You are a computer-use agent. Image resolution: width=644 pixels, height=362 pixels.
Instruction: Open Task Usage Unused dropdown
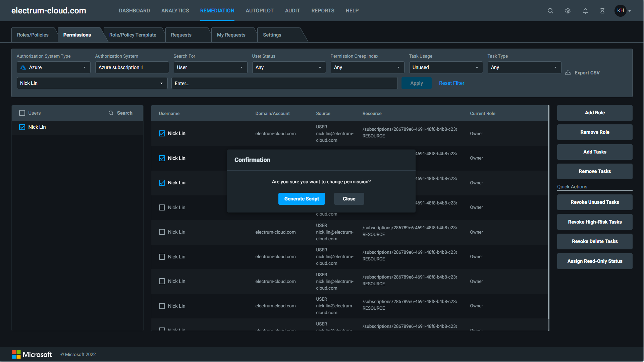pos(446,67)
